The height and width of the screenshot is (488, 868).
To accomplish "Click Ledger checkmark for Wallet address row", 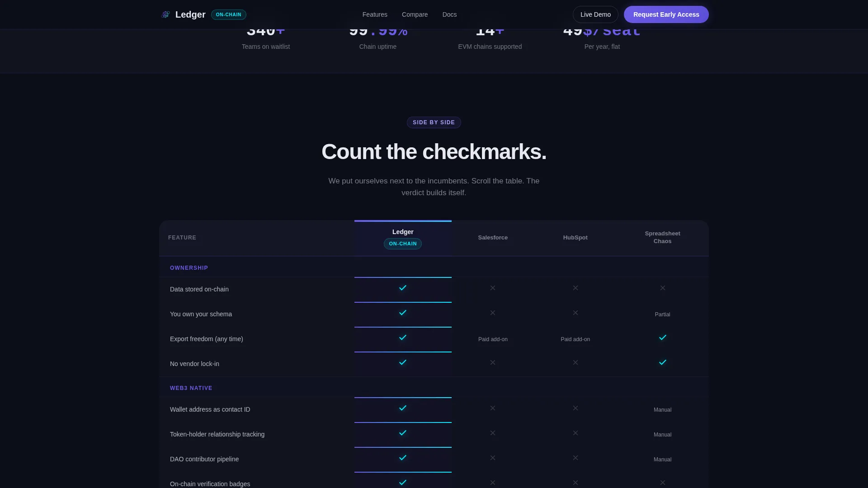I will pos(403,408).
